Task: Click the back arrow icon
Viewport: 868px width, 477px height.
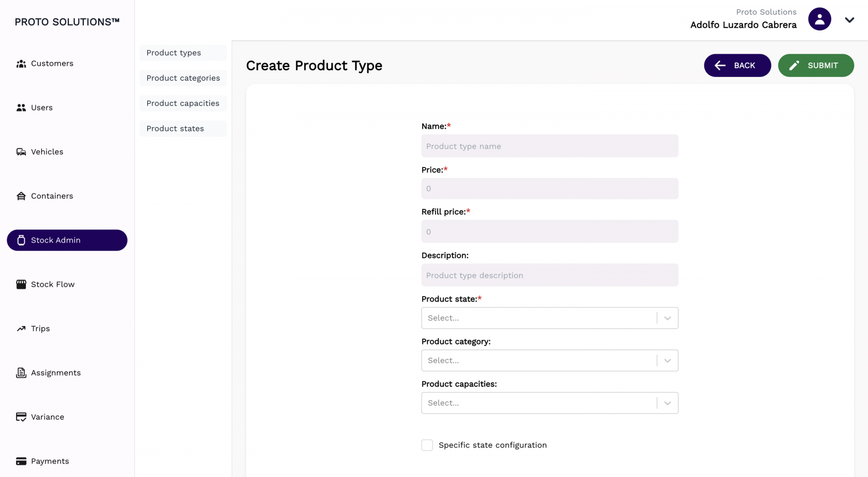Action: [x=720, y=66]
